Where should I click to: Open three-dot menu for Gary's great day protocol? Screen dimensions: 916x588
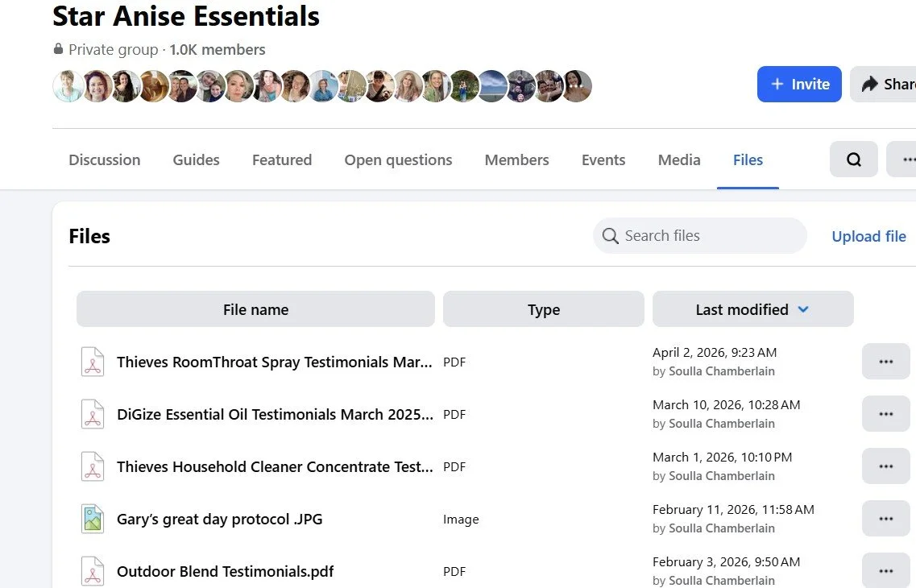(x=885, y=519)
